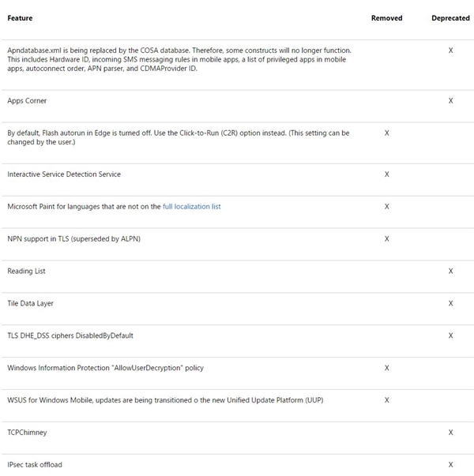The height and width of the screenshot is (476, 474).
Task: Click Removed X for Windows Information Protection policy
Action: 386,368
